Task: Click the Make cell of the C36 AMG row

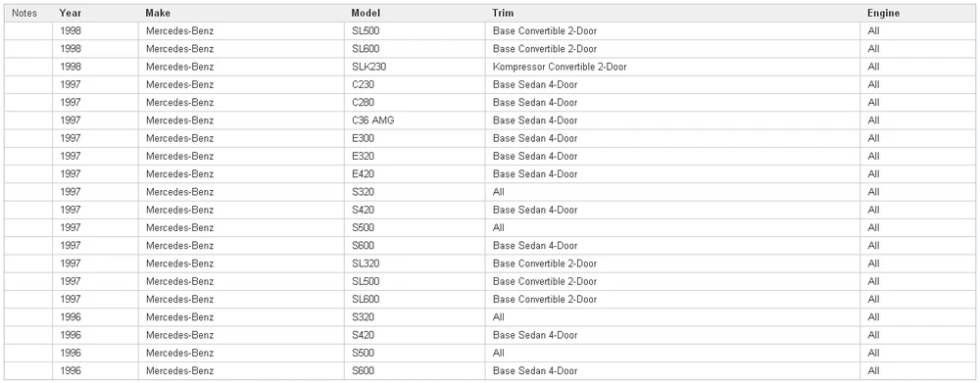Action: pyautogui.click(x=241, y=120)
